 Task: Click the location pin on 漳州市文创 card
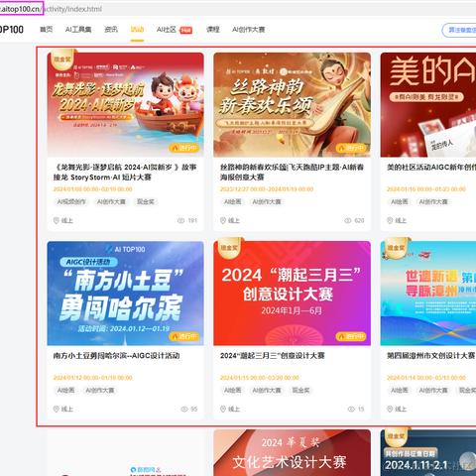[x=390, y=410]
